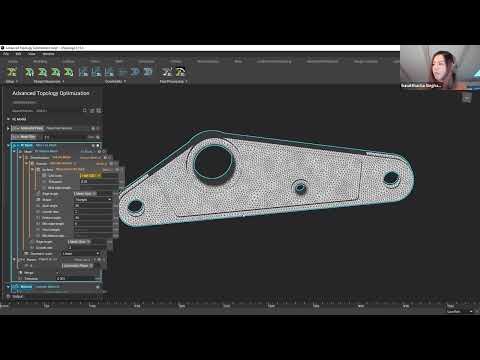Click the last Constraints ribbon icon
The width and height of the screenshot is (480, 360).
tap(148, 72)
